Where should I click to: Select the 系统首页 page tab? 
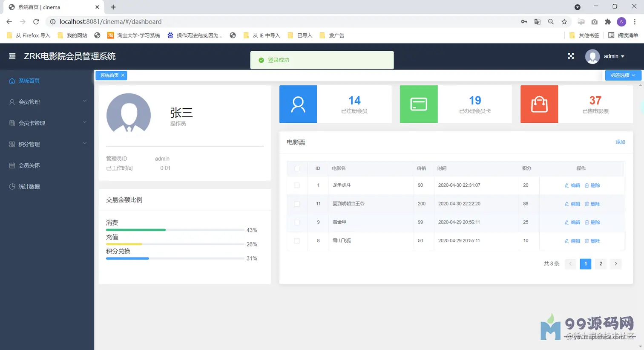click(111, 75)
